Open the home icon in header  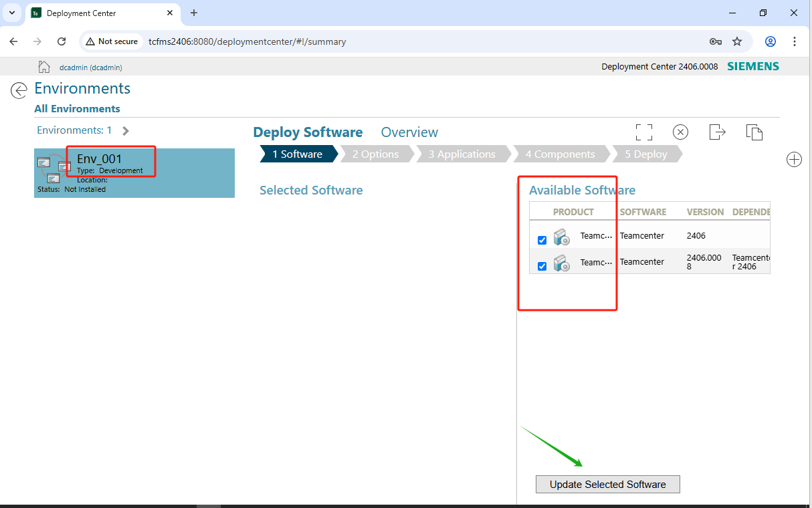click(44, 67)
